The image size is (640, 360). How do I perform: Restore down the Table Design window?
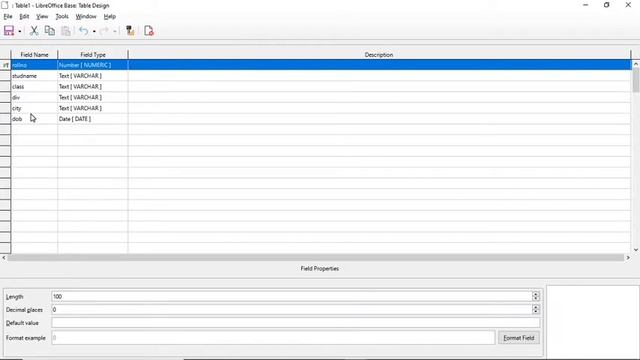pos(607,5)
